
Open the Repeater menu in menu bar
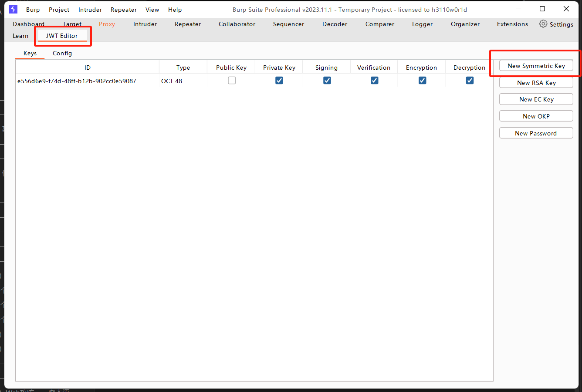124,10
